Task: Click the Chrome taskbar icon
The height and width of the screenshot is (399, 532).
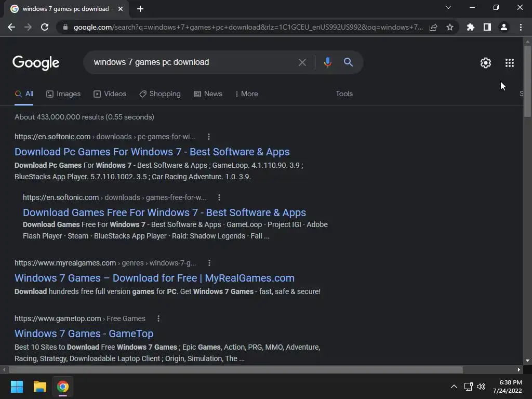Action: [x=63, y=387]
